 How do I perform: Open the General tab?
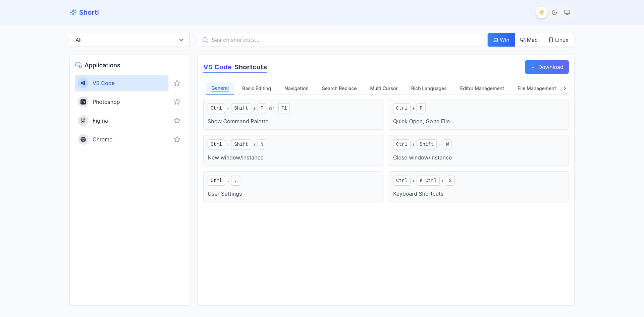tap(220, 88)
